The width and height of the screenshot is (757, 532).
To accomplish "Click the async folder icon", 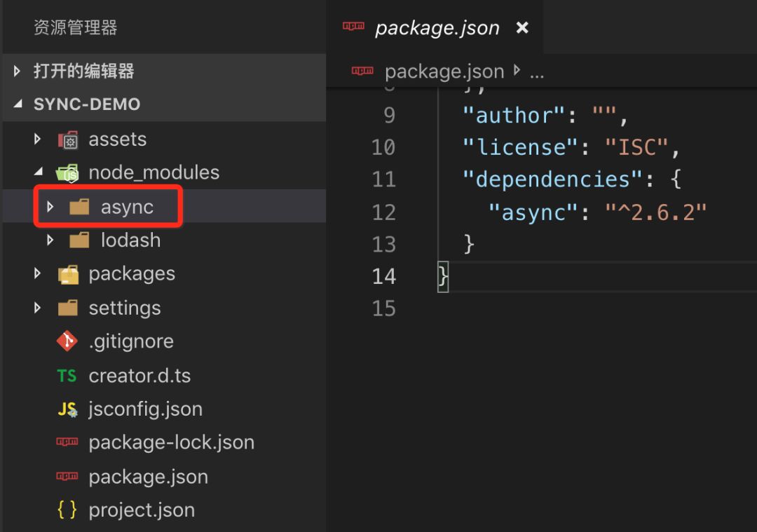I will [x=79, y=207].
